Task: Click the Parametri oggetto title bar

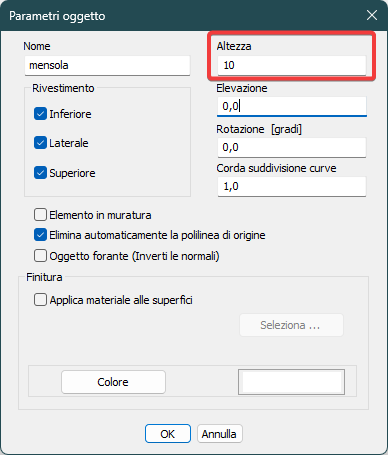Action: [x=194, y=16]
